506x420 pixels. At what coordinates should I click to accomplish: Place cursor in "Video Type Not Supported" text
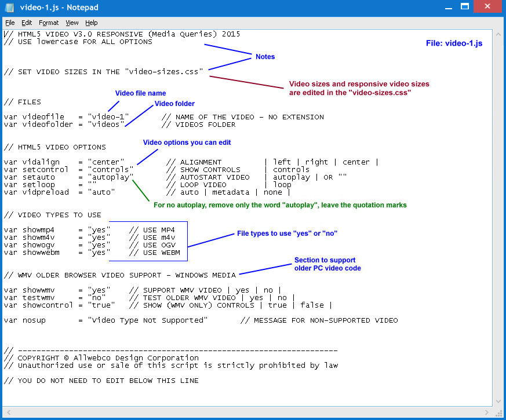pos(147,320)
